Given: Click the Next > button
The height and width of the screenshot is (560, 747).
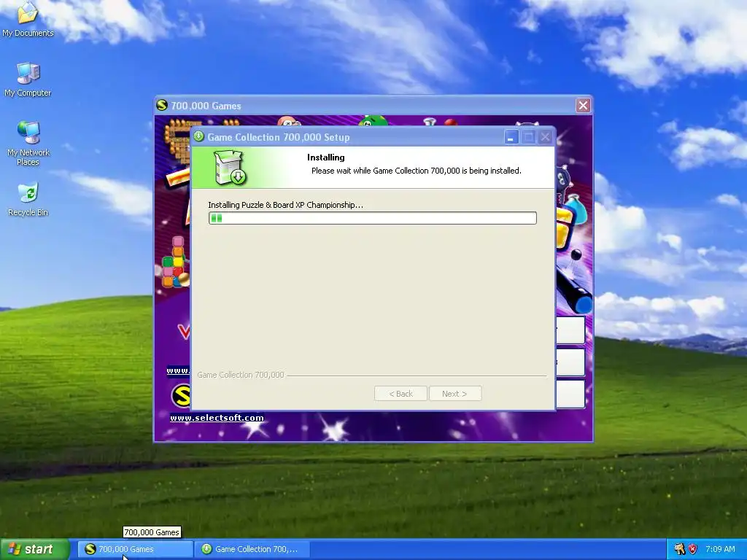Looking at the screenshot, I should [x=455, y=393].
